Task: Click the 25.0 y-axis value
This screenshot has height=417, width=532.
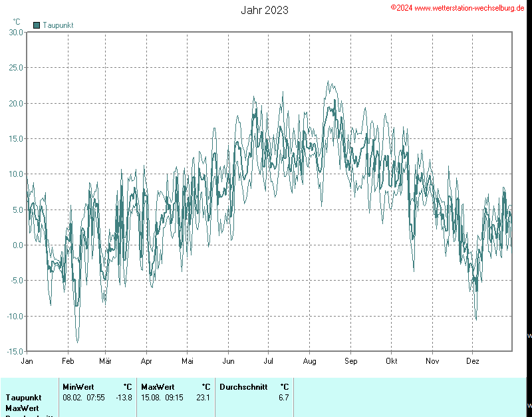Action: click(x=16, y=68)
